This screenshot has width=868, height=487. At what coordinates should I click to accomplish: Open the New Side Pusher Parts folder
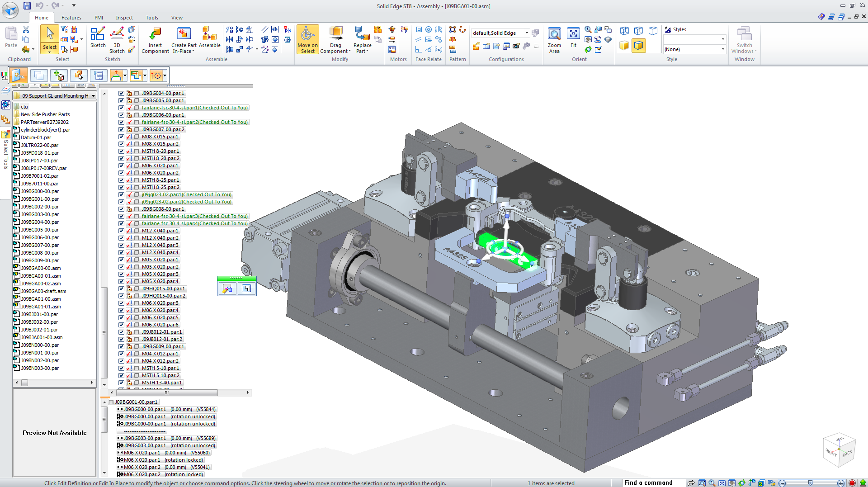45,114
